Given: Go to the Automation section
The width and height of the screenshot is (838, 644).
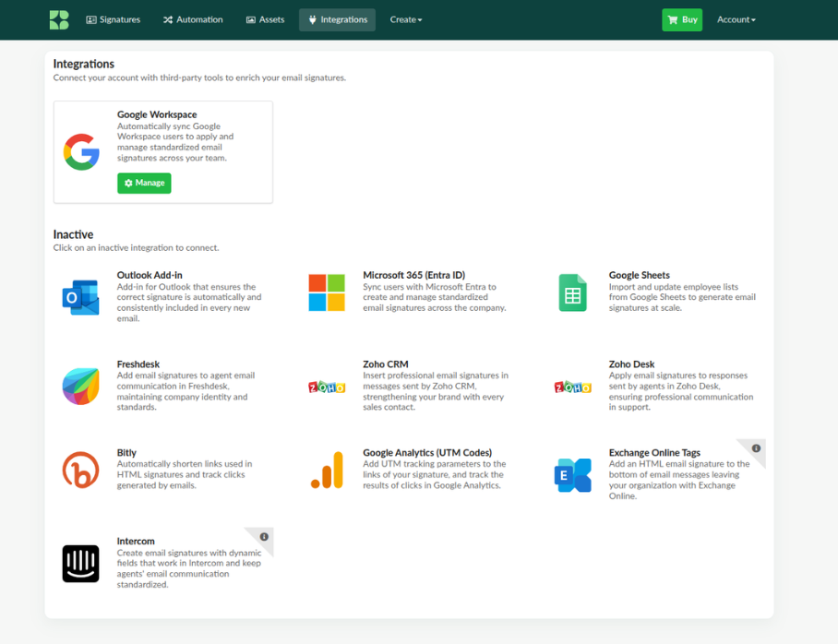Looking at the screenshot, I should (x=193, y=19).
